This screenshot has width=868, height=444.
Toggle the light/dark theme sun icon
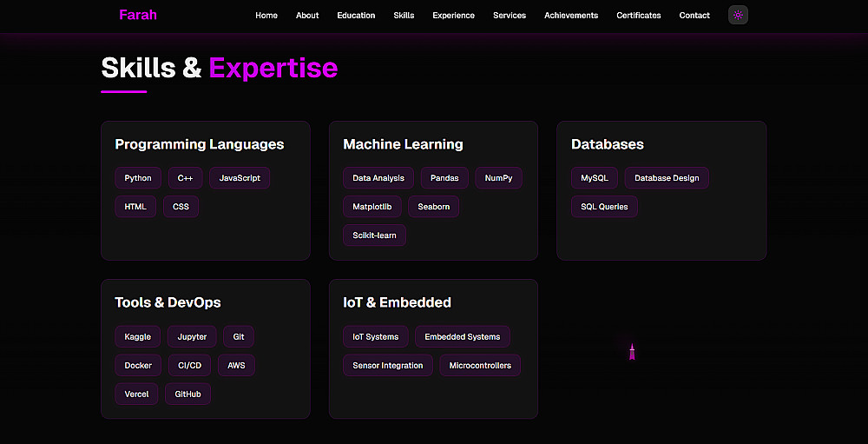[x=738, y=15]
